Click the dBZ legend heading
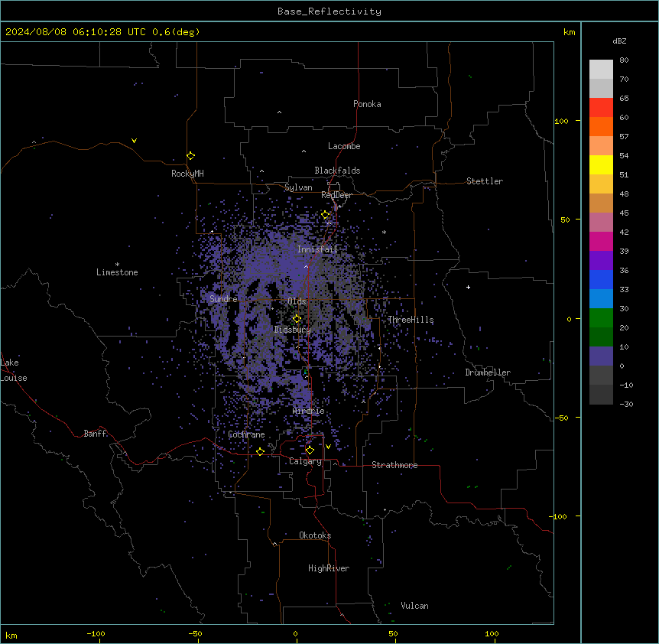This screenshot has width=659, height=644. point(619,41)
